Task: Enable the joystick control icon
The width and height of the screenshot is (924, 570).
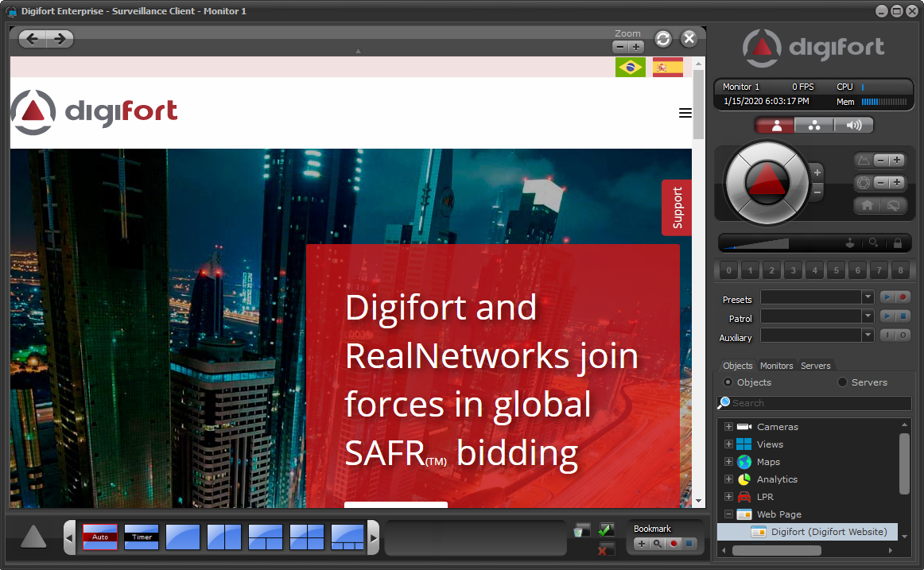Action: pyautogui.click(x=850, y=242)
